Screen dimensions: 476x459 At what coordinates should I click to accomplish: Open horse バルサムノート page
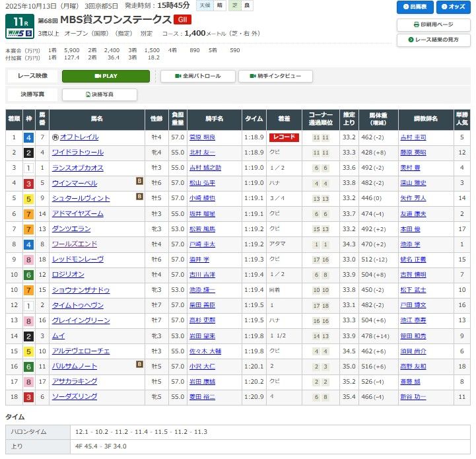click(x=75, y=367)
